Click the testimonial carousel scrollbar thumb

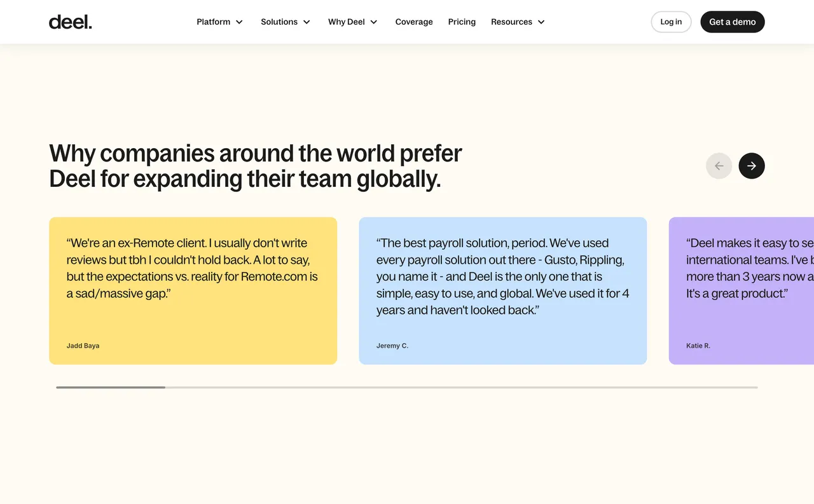(111, 387)
